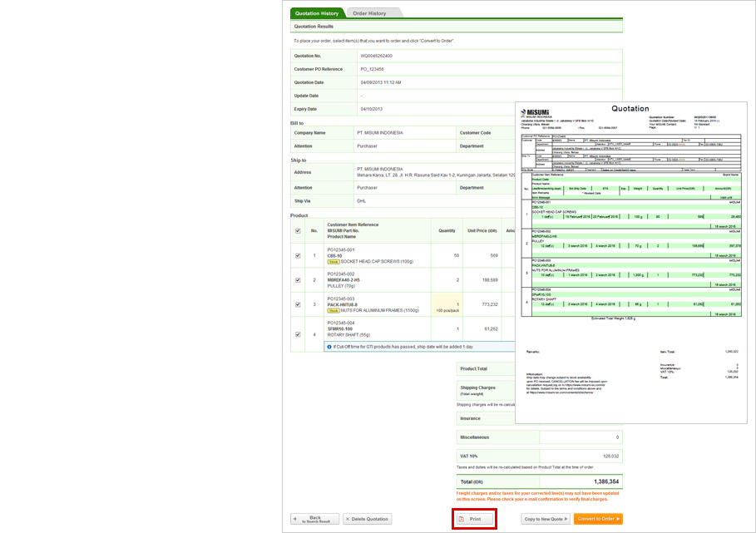Click unit price 773,232
Screen dimensions: 756x533
coord(490,304)
